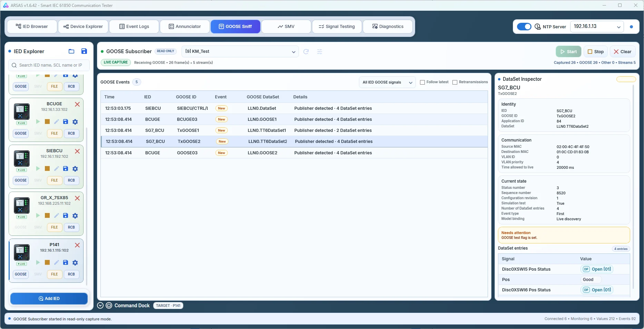Switch to the SMV tab
The width and height of the screenshot is (644, 329).
pos(286,27)
